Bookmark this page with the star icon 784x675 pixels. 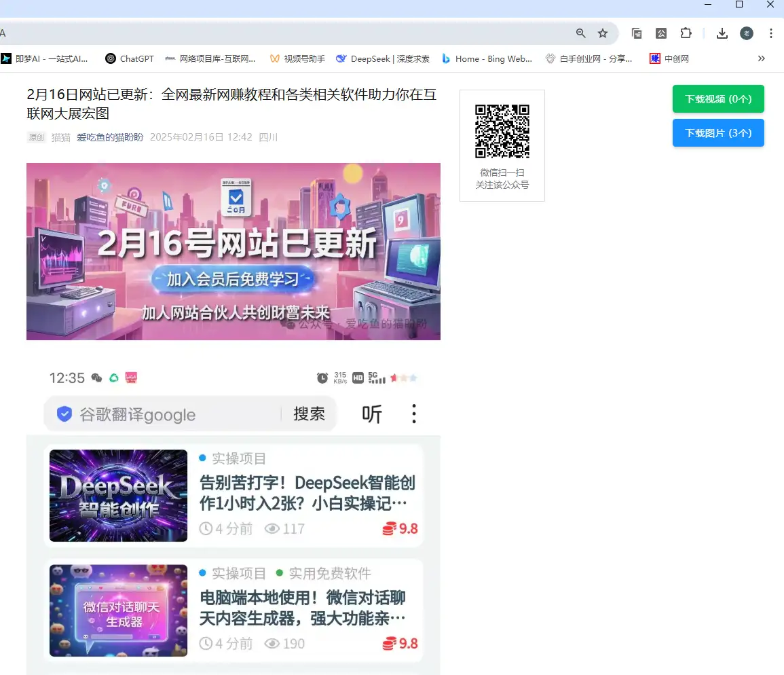pos(602,33)
